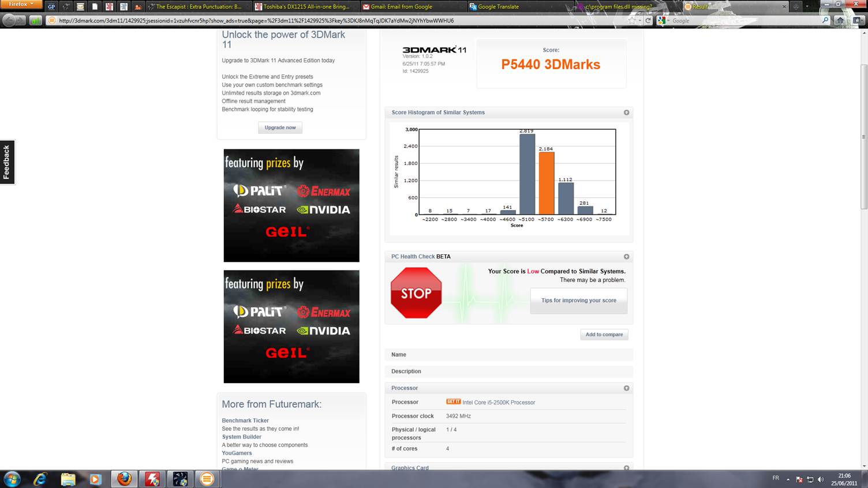Image resolution: width=868 pixels, height=488 pixels.
Task: Switch to Gmail Email from Google tab
Action: pyautogui.click(x=413, y=7)
